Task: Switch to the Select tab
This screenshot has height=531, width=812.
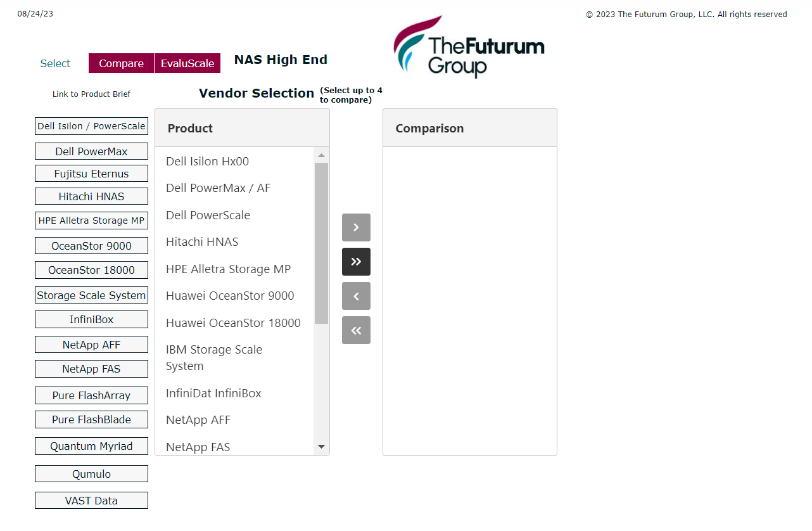Action: pyautogui.click(x=55, y=63)
